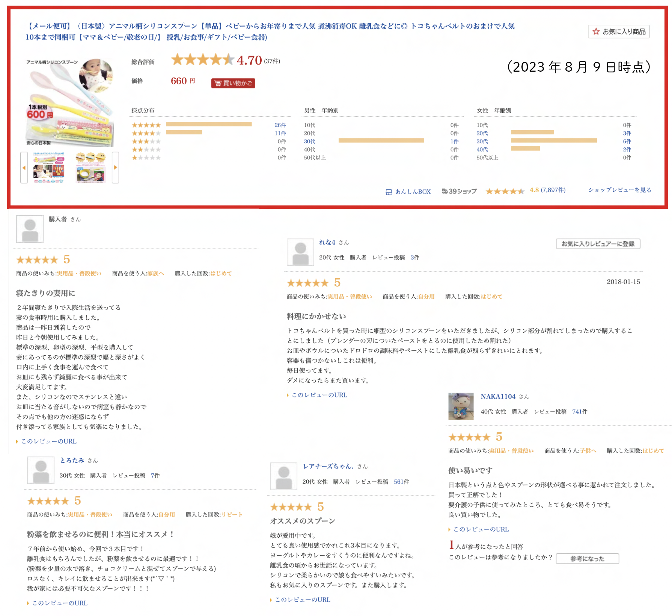
Task: Click the 39ショップ logo icon
Action: point(445,191)
